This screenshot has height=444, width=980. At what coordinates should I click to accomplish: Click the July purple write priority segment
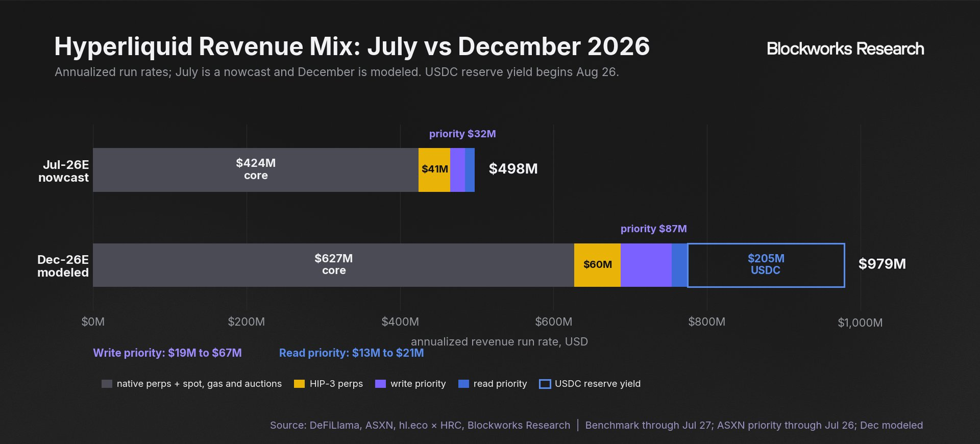point(457,170)
